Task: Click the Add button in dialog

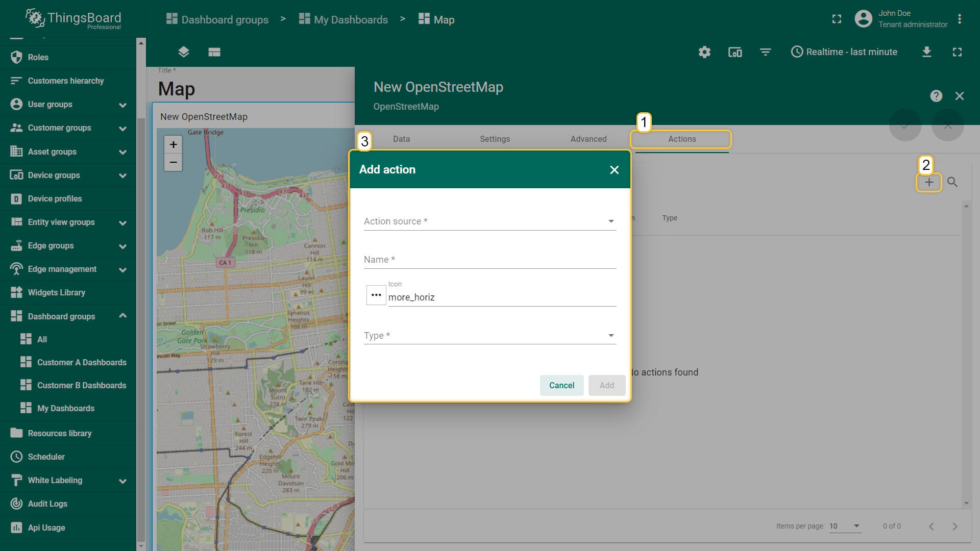Action: point(606,385)
